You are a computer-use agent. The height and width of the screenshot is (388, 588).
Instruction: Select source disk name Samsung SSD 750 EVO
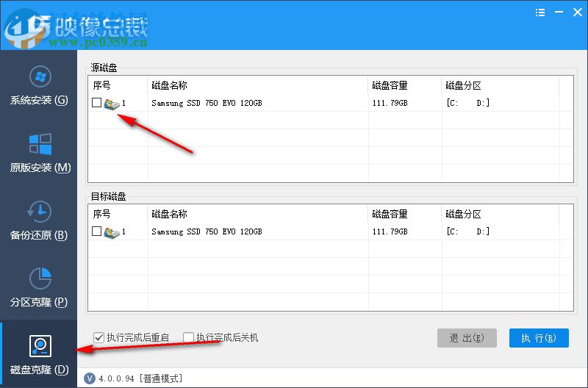207,103
